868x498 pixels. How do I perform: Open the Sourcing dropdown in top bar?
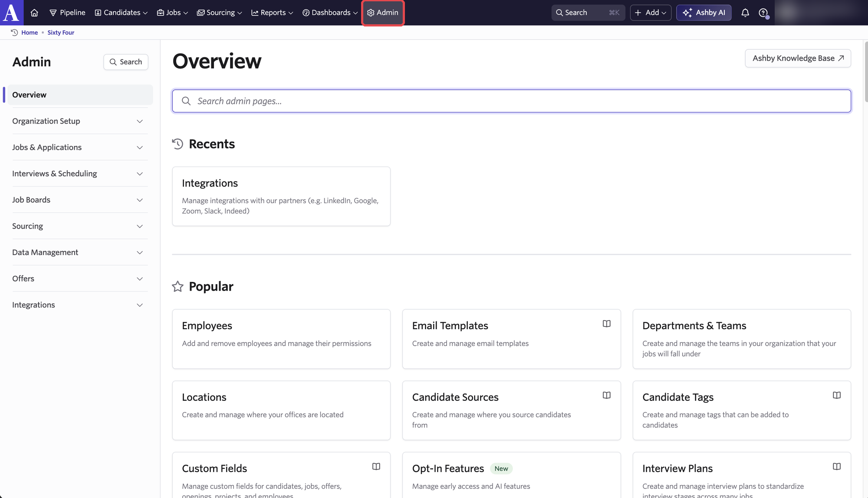pyautogui.click(x=220, y=13)
